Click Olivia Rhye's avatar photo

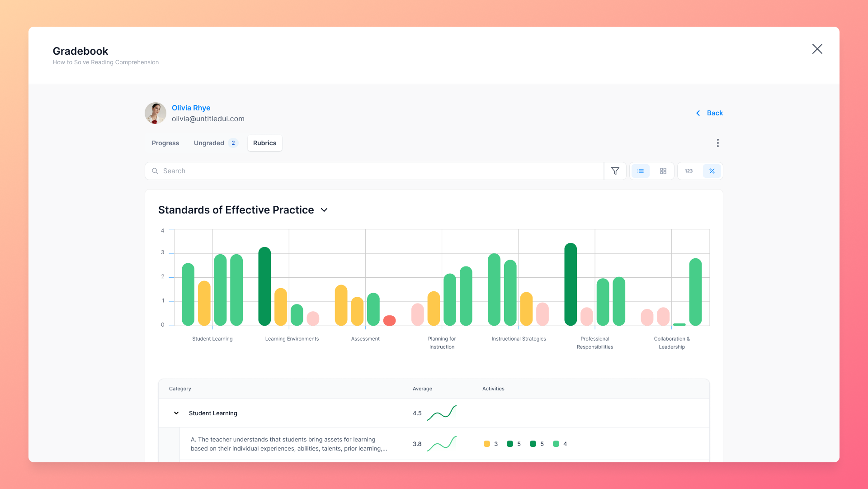tap(156, 113)
